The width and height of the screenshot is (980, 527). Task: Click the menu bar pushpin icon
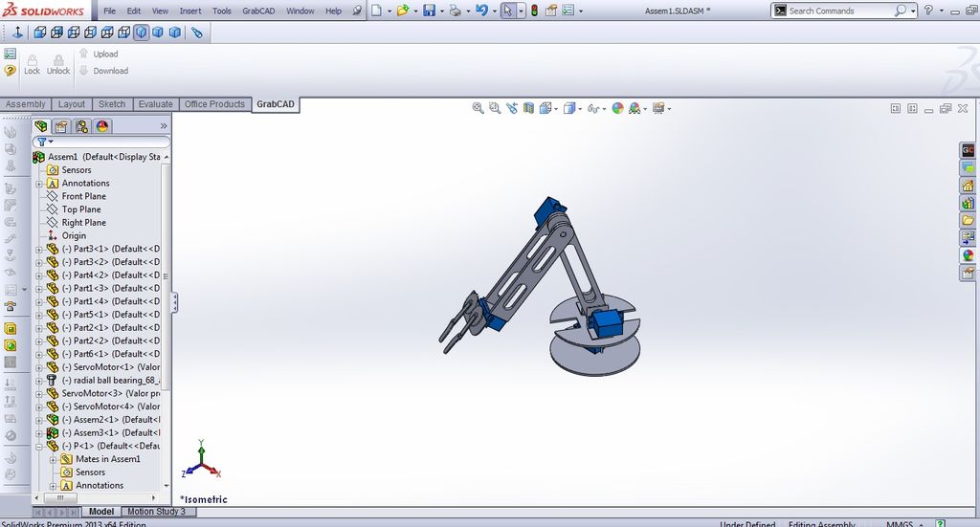(x=356, y=11)
